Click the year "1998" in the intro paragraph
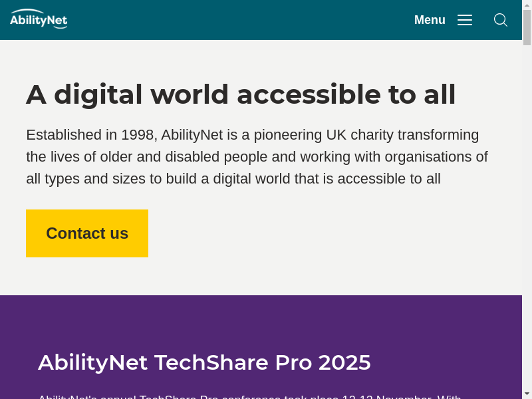This screenshot has height=399, width=532. [x=138, y=135]
